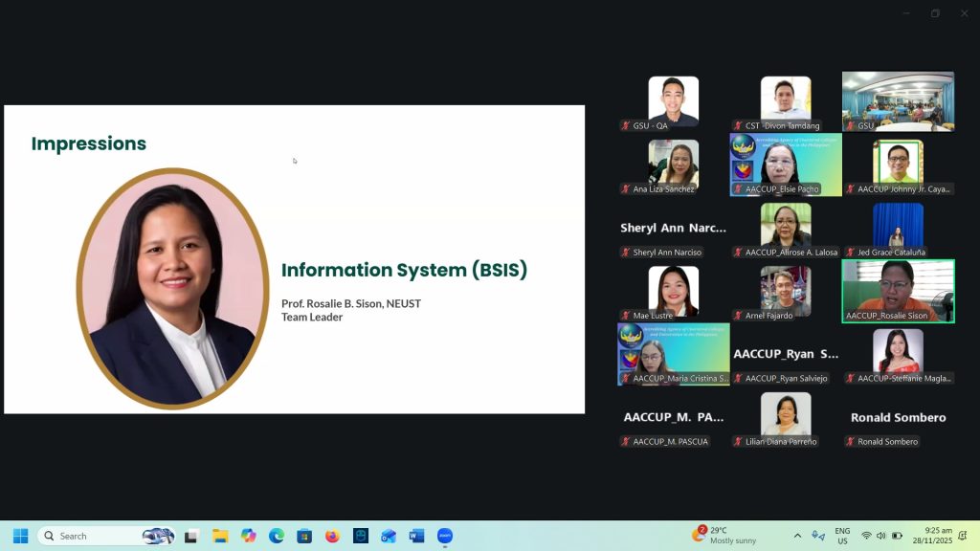Screen dimensions: 980x551
Task: Select AACCUP_Rosalie Sison's video tile
Action: [x=898, y=291]
